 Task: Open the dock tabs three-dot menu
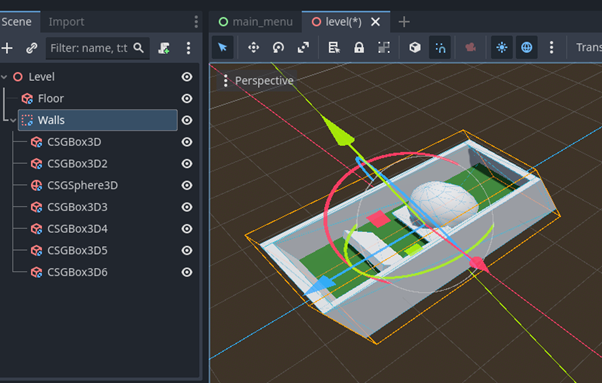coord(196,22)
